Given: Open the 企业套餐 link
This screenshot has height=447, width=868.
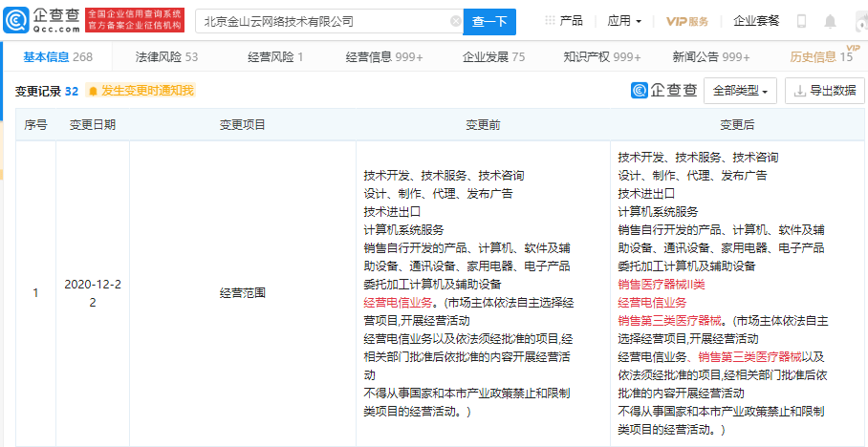Looking at the screenshot, I should point(756,21).
